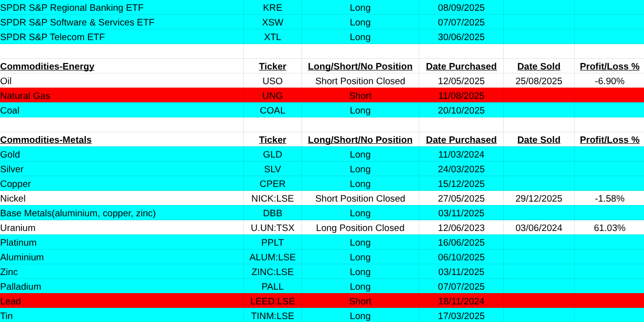This screenshot has height=322, width=644.
Task: Click the Nickel date sold 29/12/2025 cell
Action: [x=538, y=199]
